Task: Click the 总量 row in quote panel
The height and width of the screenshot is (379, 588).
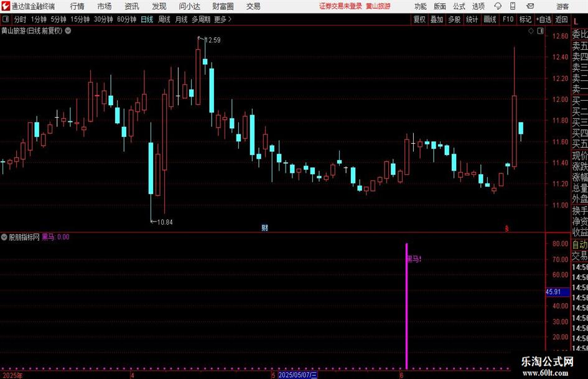Action: 580,188
